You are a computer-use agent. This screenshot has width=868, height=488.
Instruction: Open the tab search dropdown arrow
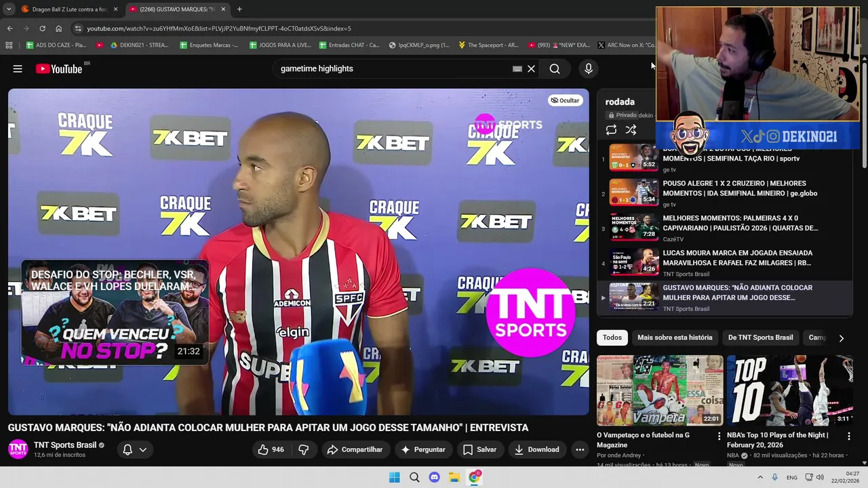coord(8,9)
